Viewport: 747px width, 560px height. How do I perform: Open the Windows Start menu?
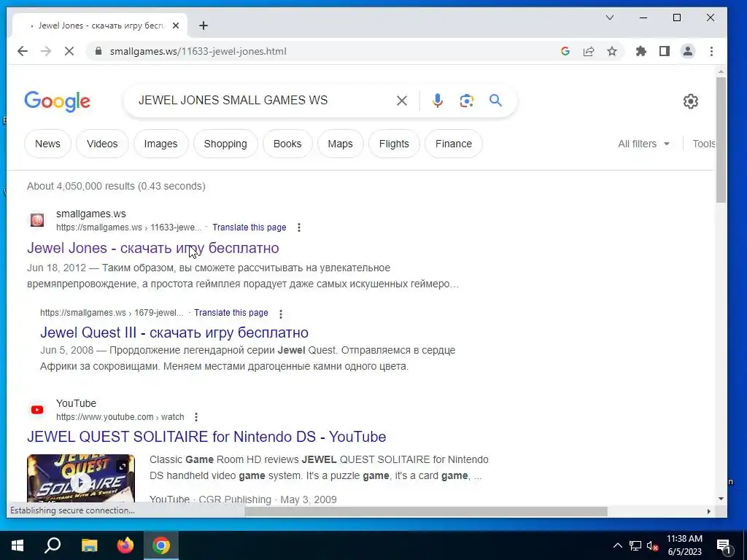(18, 545)
